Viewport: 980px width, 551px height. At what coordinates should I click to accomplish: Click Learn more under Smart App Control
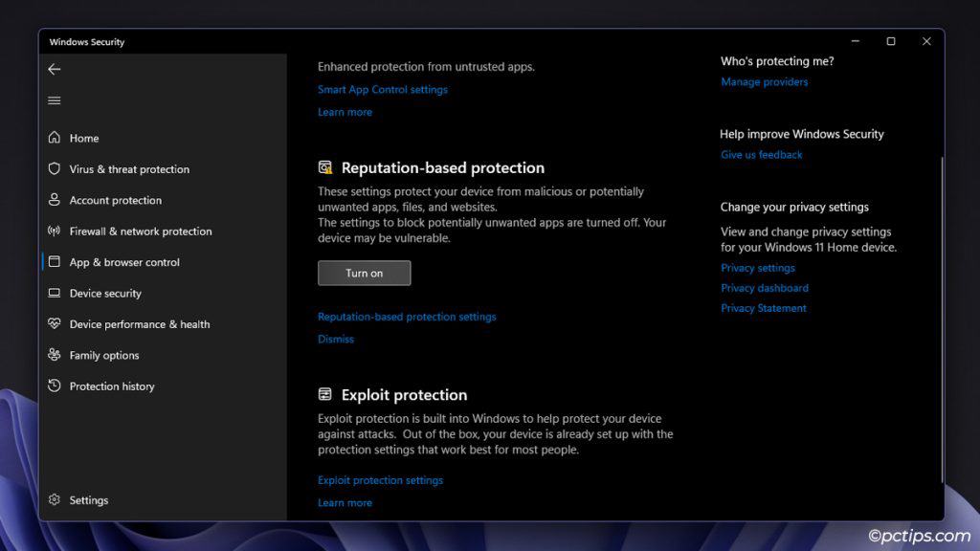[345, 112]
